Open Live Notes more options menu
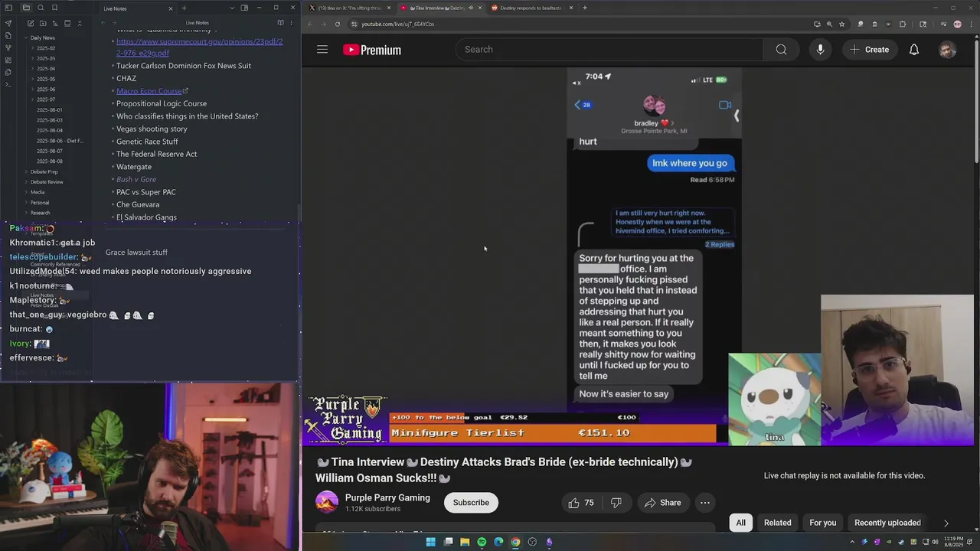This screenshot has width=980, height=551. [x=291, y=23]
